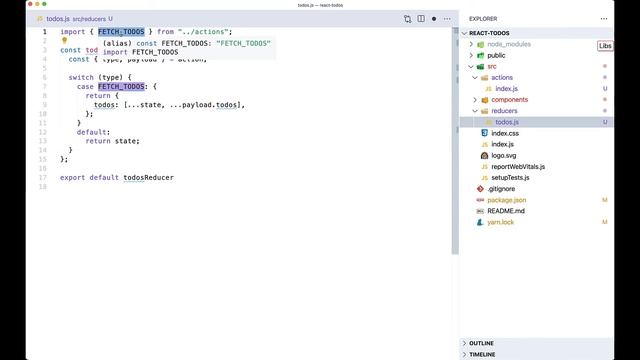Open setupTests.js file

point(510,178)
